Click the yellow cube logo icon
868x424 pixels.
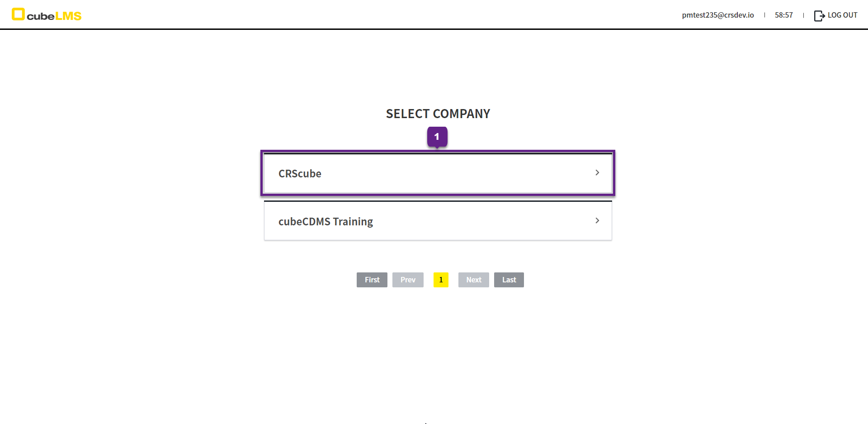pos(18,14)
